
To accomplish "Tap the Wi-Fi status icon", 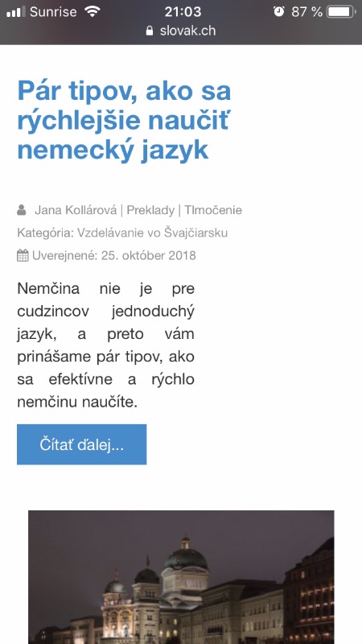I will point(93,11).
